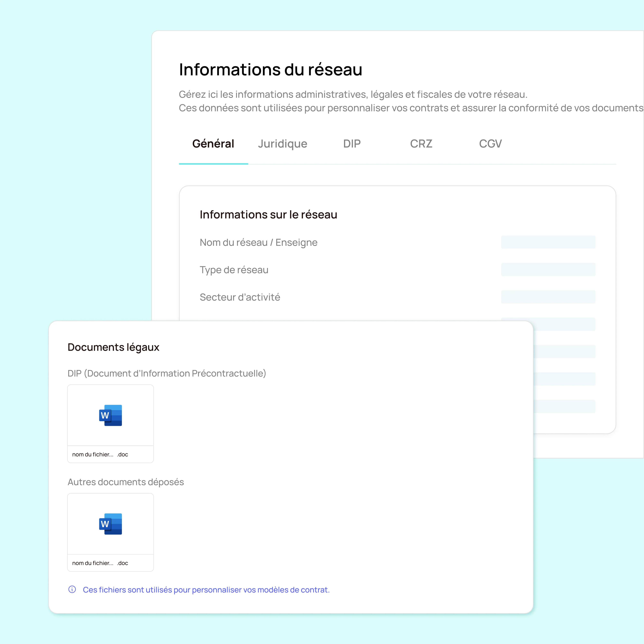Select the DIP tab
The width and height of the screenshot is (644, 644).
(x=352, y=144)
